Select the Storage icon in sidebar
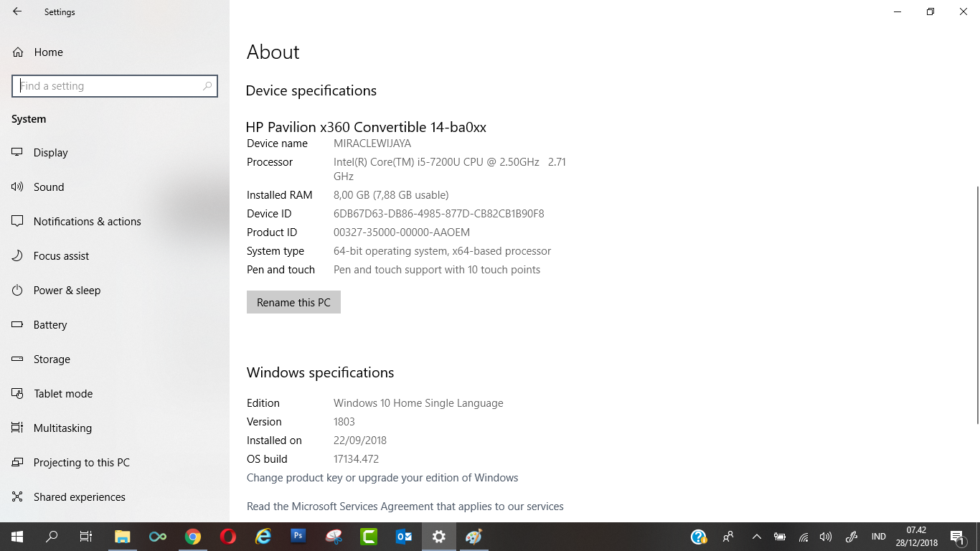980x551 pixels. (18, 359)
